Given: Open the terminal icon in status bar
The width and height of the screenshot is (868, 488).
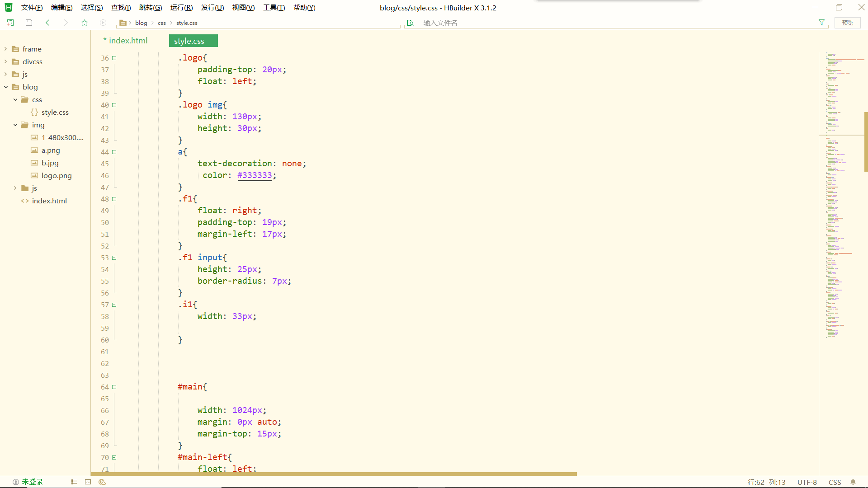Looking at the screenshot, I should point(88,482).
